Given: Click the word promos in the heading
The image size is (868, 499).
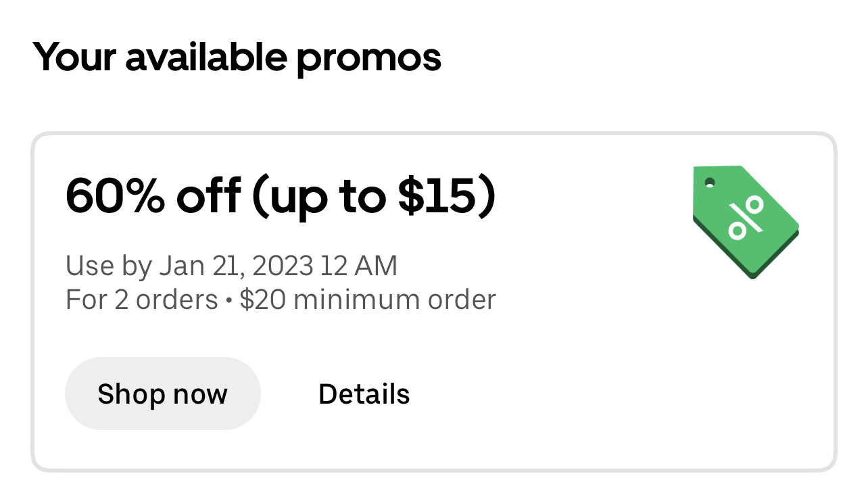Looking at the screenshot, I should point(369,60).
